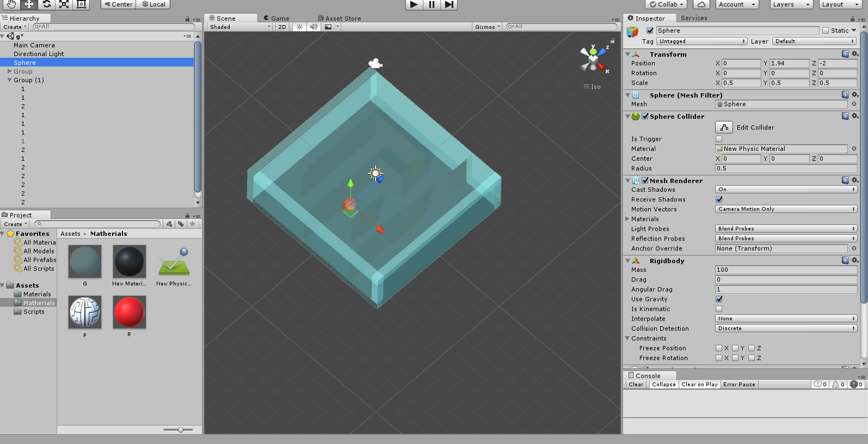Switch to the Asset Store tab

340,19
